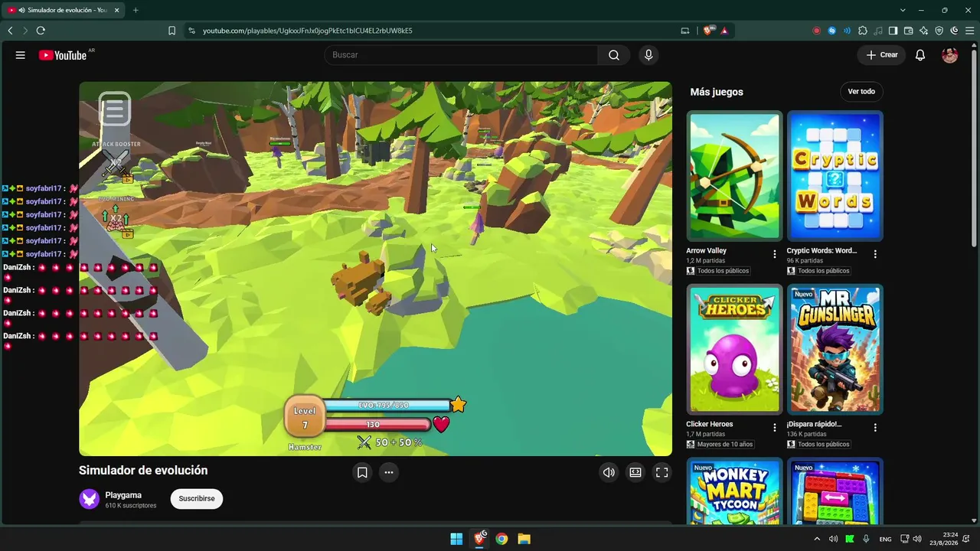This screenshot has width=980, height=551.
Task: Reload the page
Action: point(41,31)
